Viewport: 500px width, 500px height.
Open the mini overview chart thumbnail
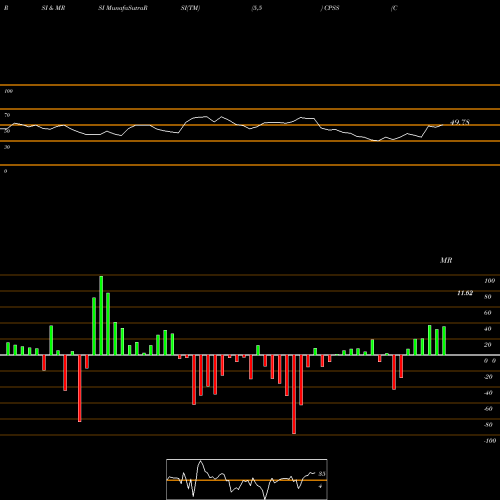pos(247,479)
